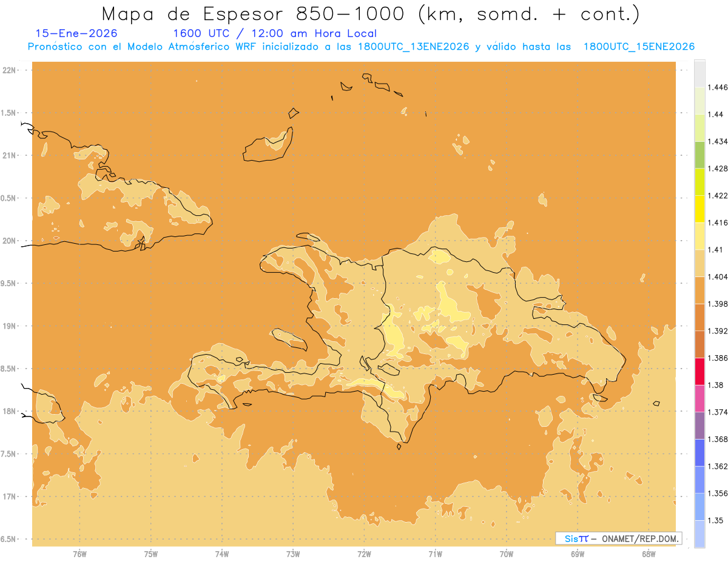Viewport: 728px width, 562px height.
Task: Click the colorbar label 1.404
Action: click(718, 277)
